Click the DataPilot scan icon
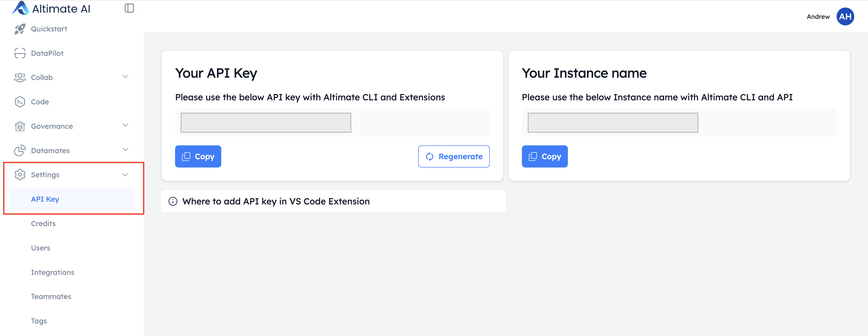This screenshot has width=868, height=336. 20,53
